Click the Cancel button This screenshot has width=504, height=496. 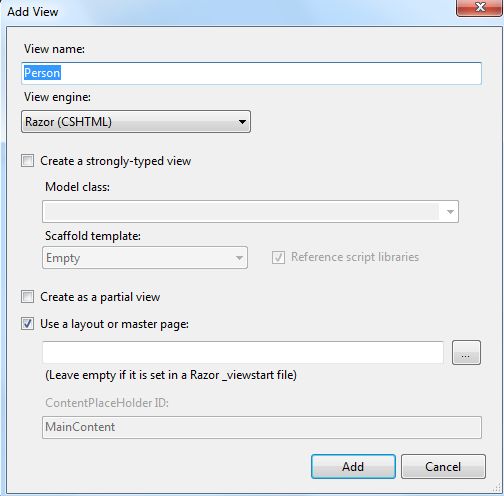[x=443, y=467]
